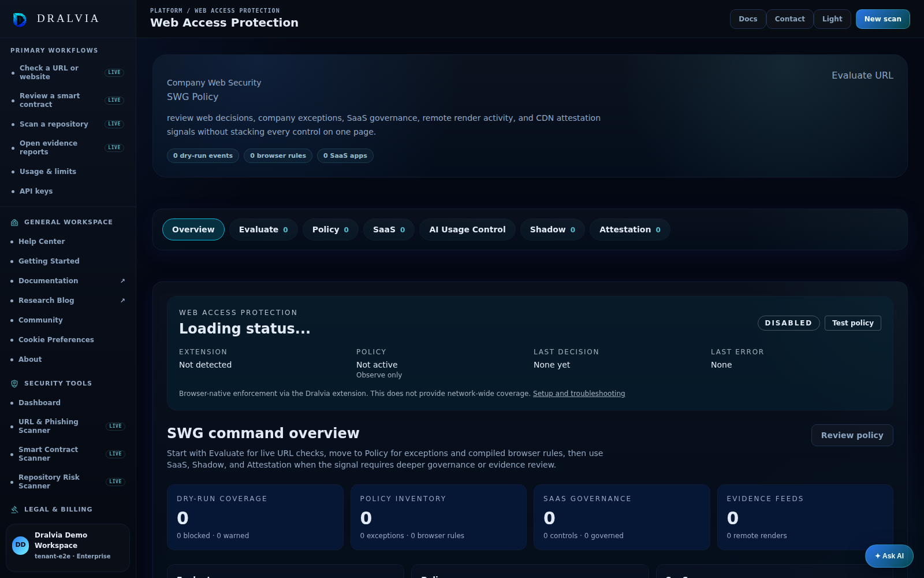Click the 0 browser rules chip
Viewport: 924px width, 578px height.
click(x=278, y=155)
